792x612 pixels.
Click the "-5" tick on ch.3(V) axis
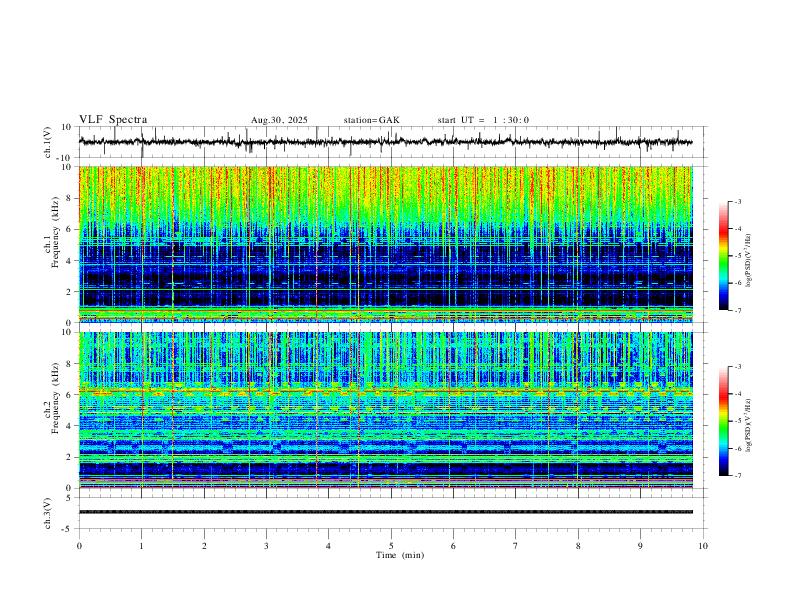point(68,529)
